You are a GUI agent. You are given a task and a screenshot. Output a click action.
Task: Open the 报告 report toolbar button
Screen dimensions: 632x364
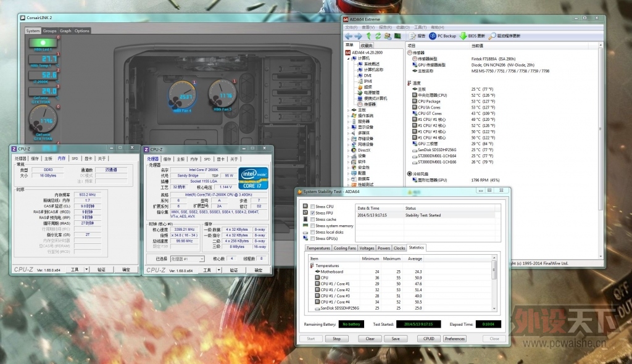418,36
